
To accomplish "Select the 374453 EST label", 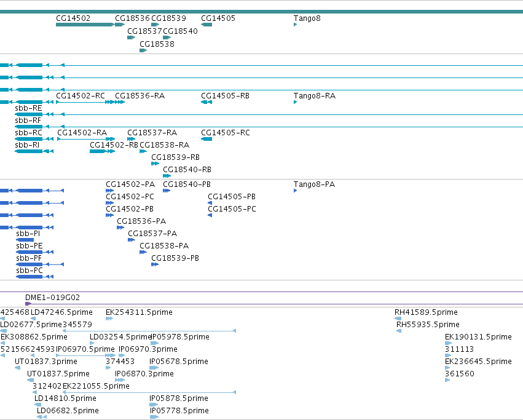I will tap(120, 362).
